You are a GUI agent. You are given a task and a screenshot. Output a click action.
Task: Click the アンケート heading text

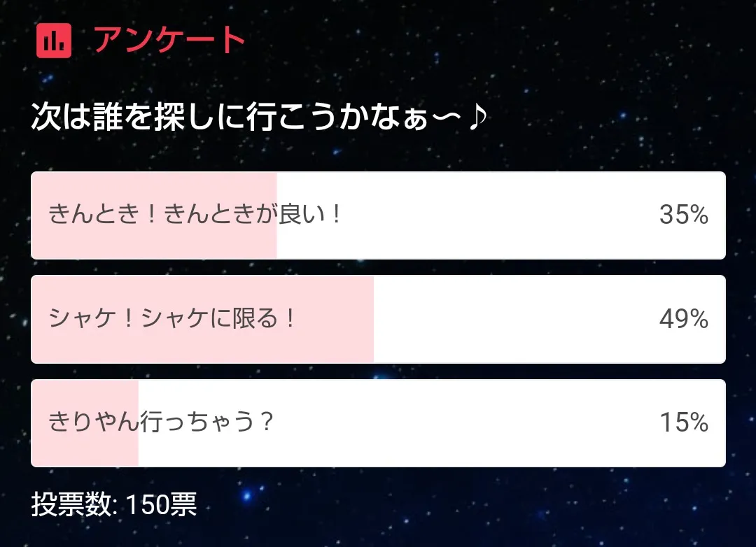click(x=169, y=41)
